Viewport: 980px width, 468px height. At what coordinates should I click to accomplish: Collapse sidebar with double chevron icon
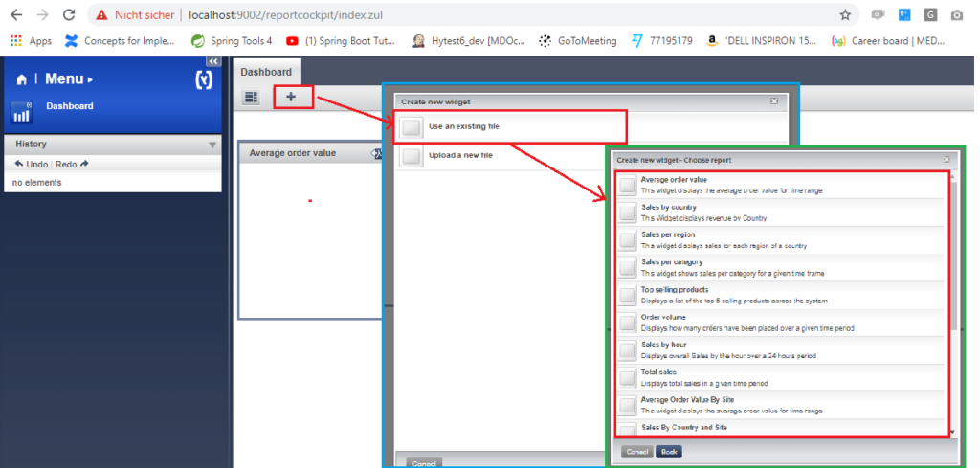[x=213, y=61]
